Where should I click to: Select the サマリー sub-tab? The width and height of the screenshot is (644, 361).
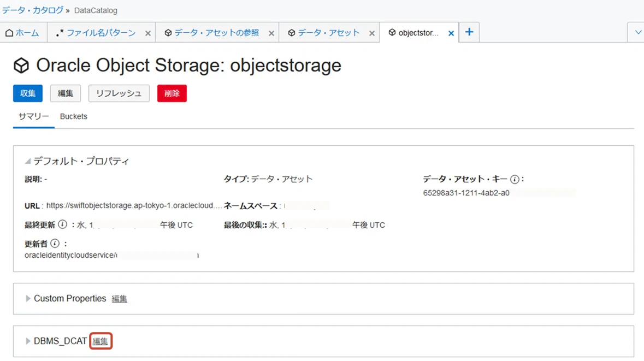pyautogui.click(x=34, y=117)
